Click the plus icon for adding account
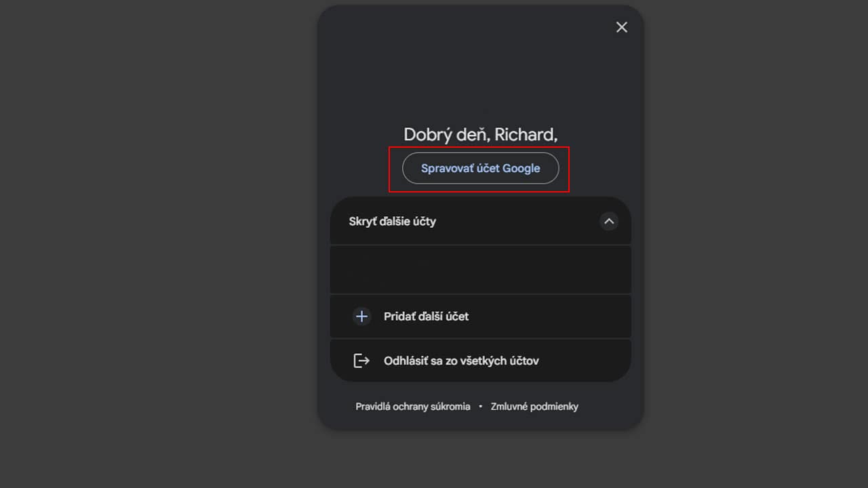The width and height of the screenshot is (868, 488). click(361, 317)
